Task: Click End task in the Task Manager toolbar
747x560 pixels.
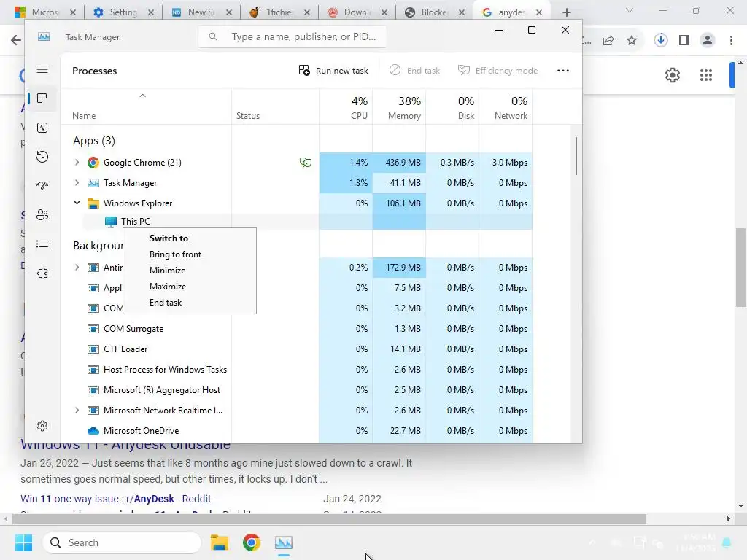Action: click(x=414, y=71)
